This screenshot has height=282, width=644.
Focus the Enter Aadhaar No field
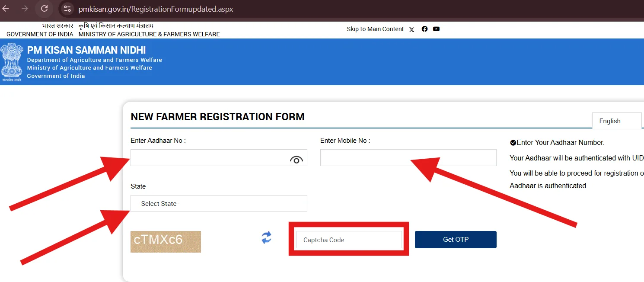pyautogui.click(x=219, y=157)
